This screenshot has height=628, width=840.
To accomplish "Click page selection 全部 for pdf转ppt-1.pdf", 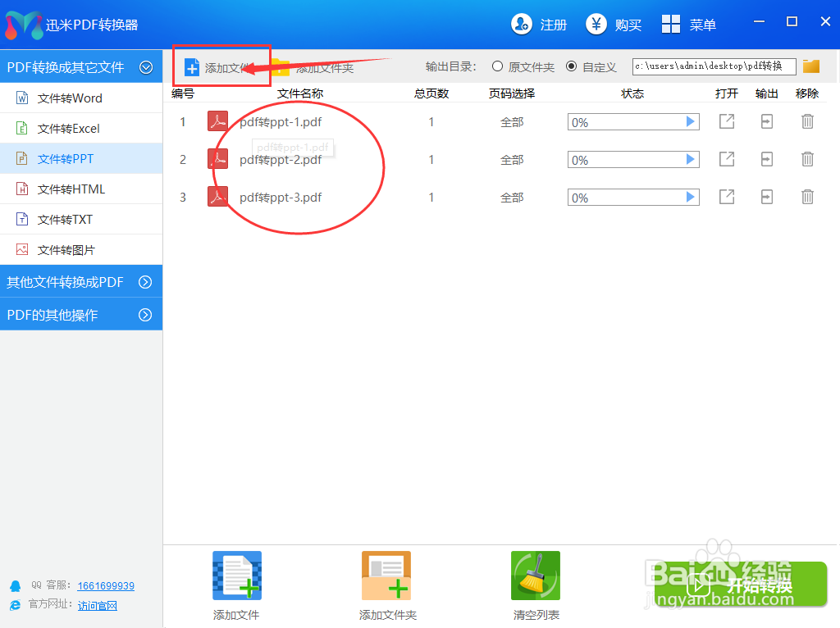I will [512, 122].
